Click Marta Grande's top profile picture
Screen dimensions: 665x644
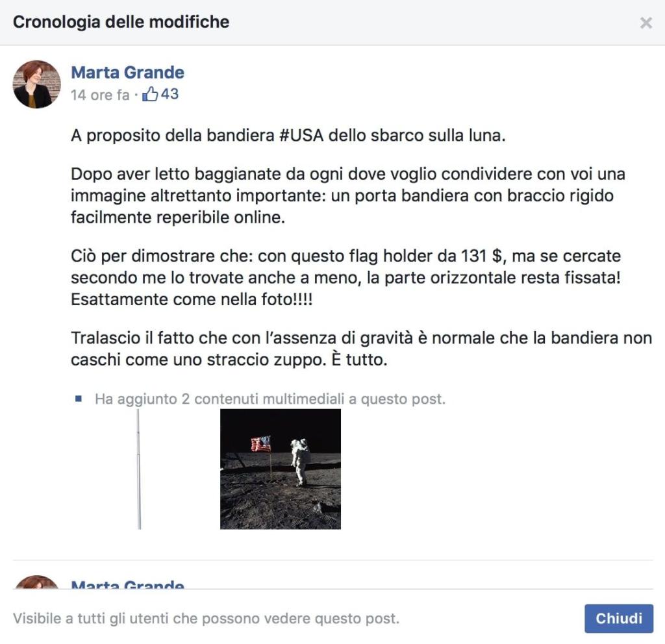37,84
